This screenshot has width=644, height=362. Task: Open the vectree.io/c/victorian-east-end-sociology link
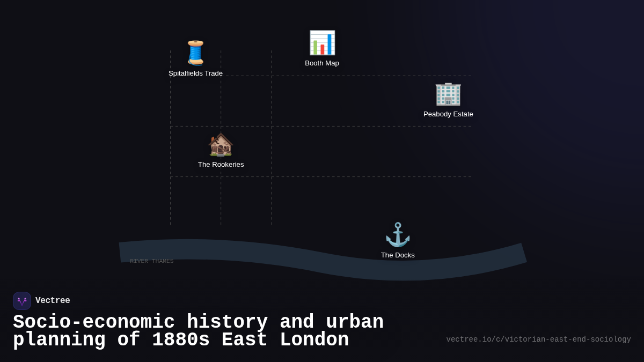538,339
